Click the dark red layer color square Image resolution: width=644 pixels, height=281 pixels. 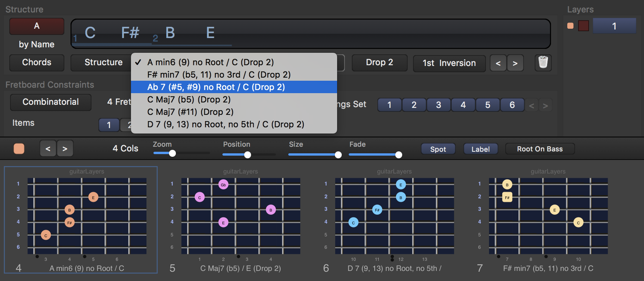[x=583, y=26]
